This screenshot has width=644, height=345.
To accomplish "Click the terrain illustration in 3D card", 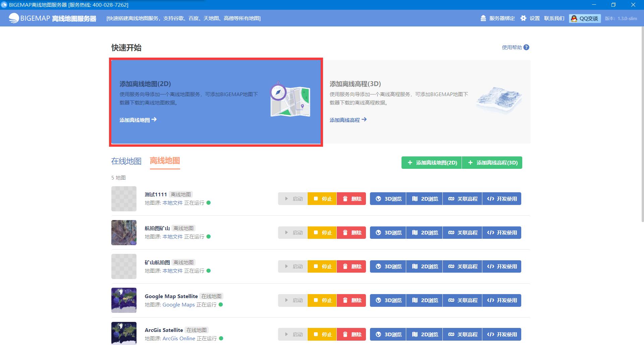I will (499, 100).
